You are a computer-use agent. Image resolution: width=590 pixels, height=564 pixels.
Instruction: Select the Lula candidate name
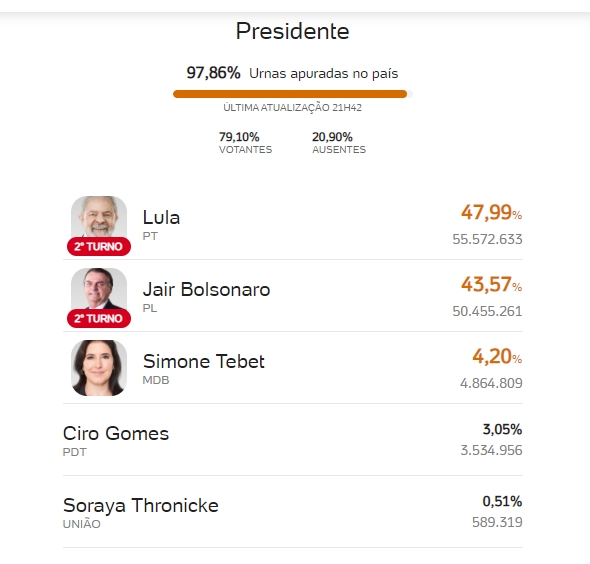tap(161, 217)
